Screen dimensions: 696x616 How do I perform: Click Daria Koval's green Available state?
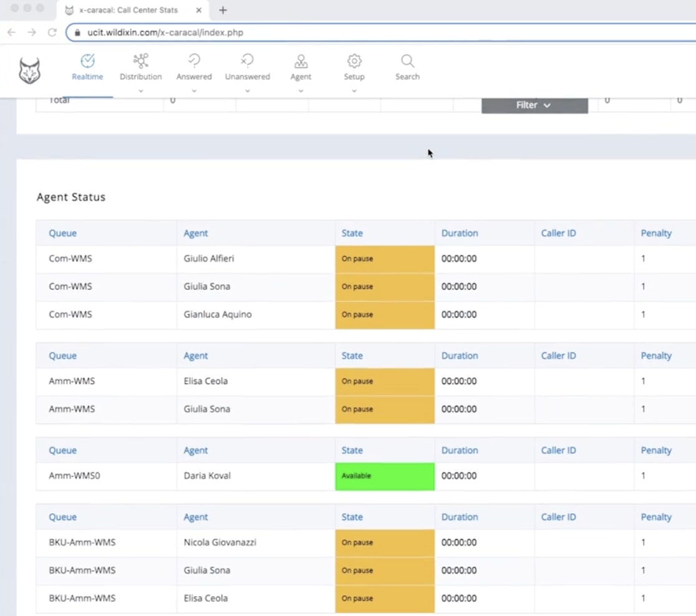click(x=385, y=476)
